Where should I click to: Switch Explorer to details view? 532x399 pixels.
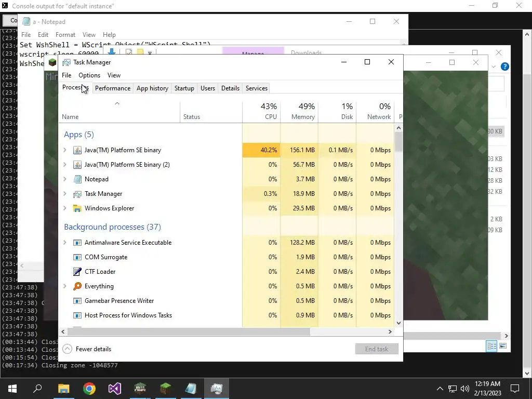click(491, 345)
